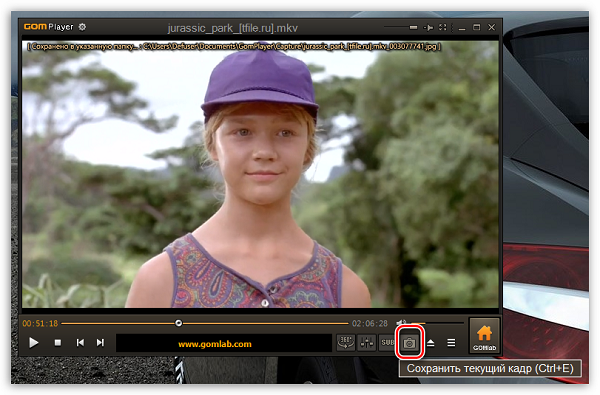This screenshot has width=600, height=395.
Task: Open the playlist with the three-lines icon
Action: (x=451, y=343)
